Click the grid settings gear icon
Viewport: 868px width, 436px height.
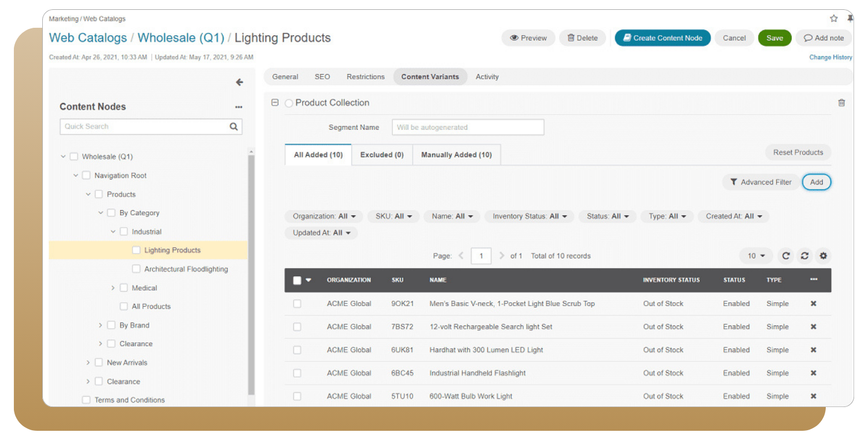(823, 256)
